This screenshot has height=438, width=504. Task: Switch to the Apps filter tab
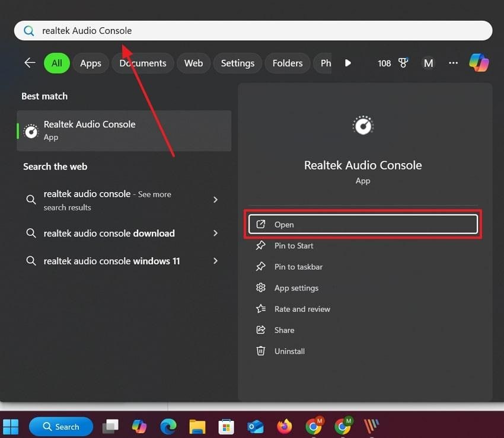tap(91, 63)
